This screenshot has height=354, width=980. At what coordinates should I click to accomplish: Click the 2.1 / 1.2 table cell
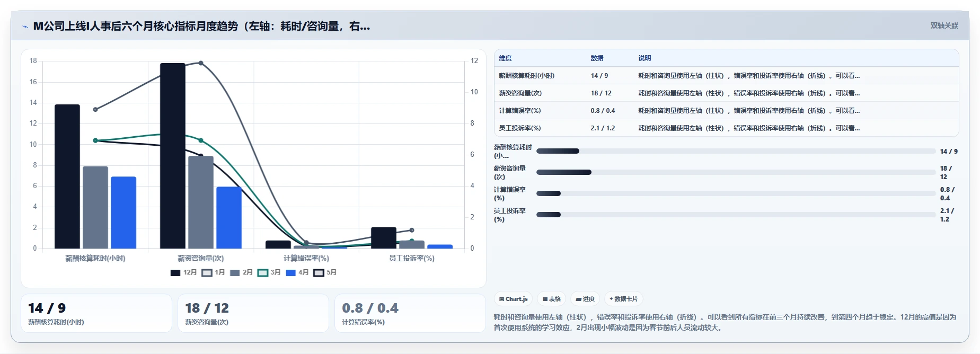(x=603, y=128)
